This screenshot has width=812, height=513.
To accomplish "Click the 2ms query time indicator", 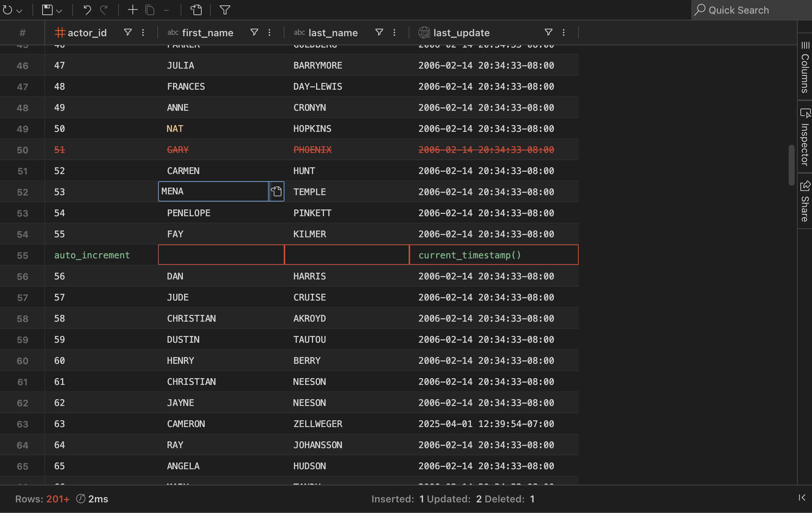I will (92, 499).
